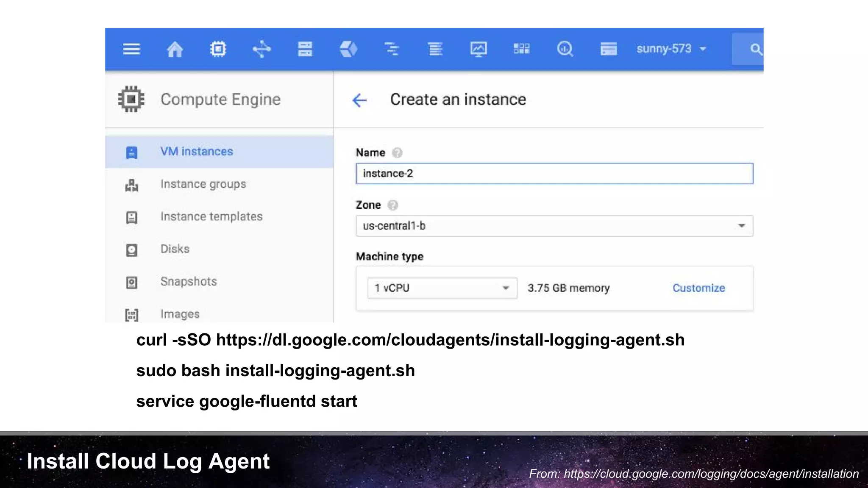Go to Instance templates section
868x488 pixels.
pos(211,216)
